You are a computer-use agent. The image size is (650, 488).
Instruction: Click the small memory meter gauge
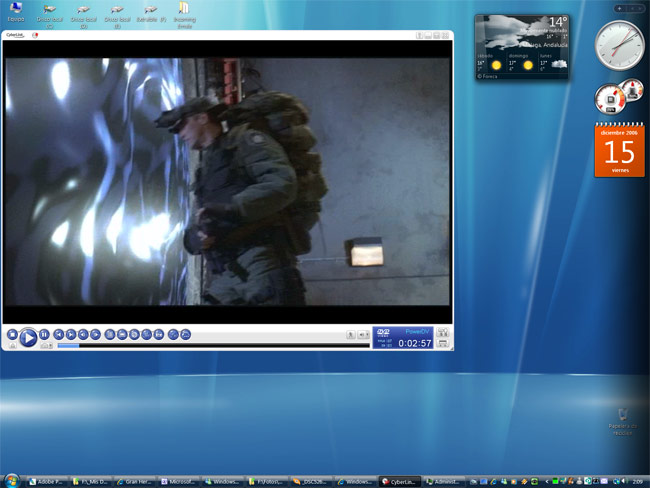point(631,90)
